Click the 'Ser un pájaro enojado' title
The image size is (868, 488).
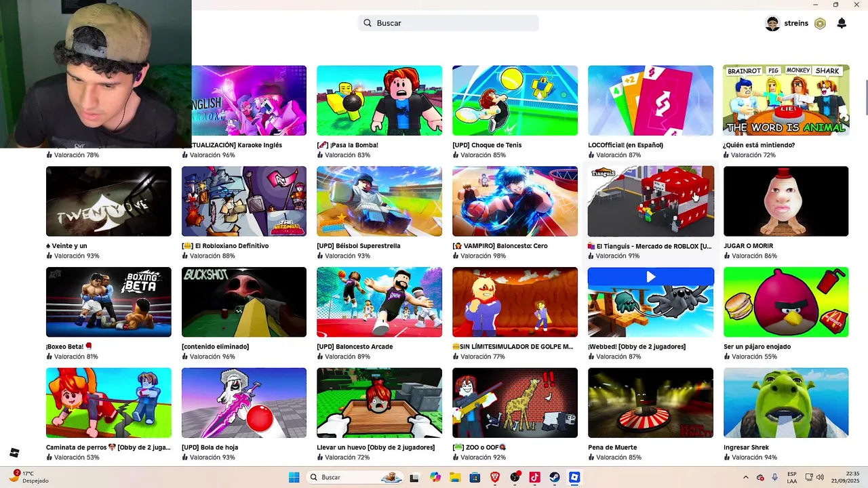click(x=757, y=347)
